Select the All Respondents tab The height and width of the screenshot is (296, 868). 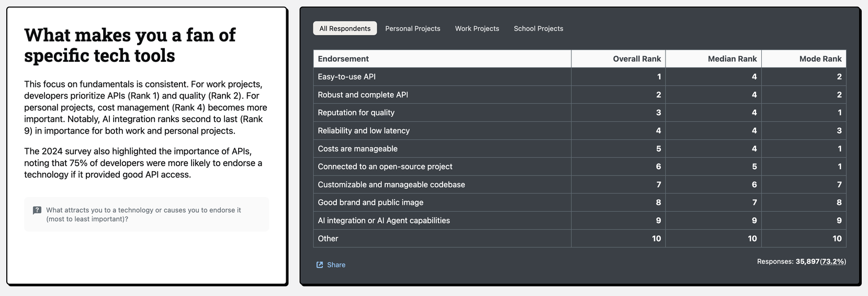(345, 28)
